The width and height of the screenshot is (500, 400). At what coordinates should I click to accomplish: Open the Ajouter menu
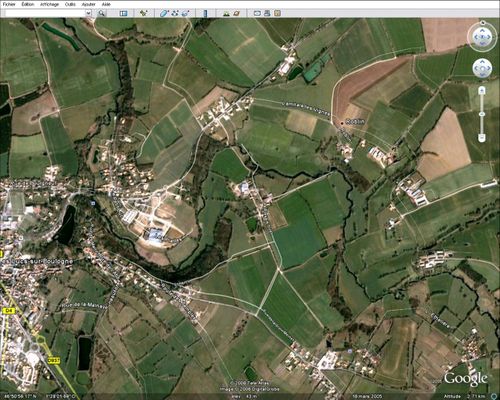89,4
